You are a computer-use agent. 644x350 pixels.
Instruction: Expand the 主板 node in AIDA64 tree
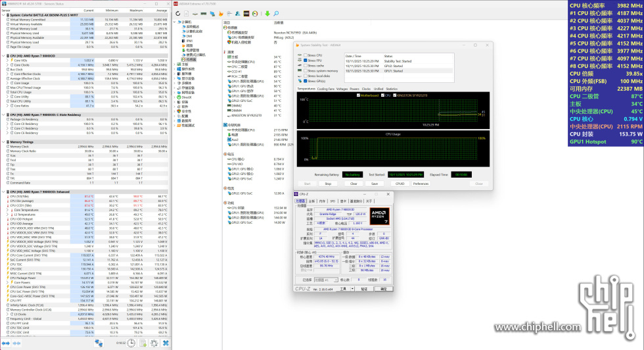[x=175, y=64]
